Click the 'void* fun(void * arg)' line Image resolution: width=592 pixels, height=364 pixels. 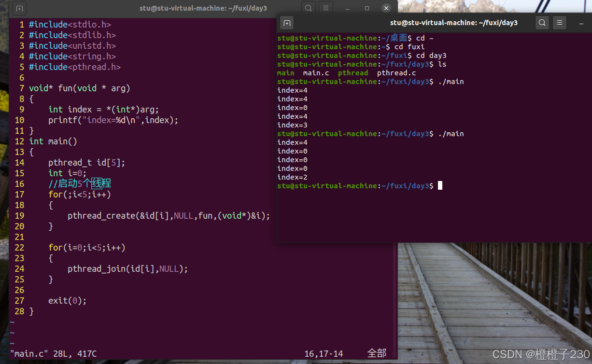pos(80,88)
